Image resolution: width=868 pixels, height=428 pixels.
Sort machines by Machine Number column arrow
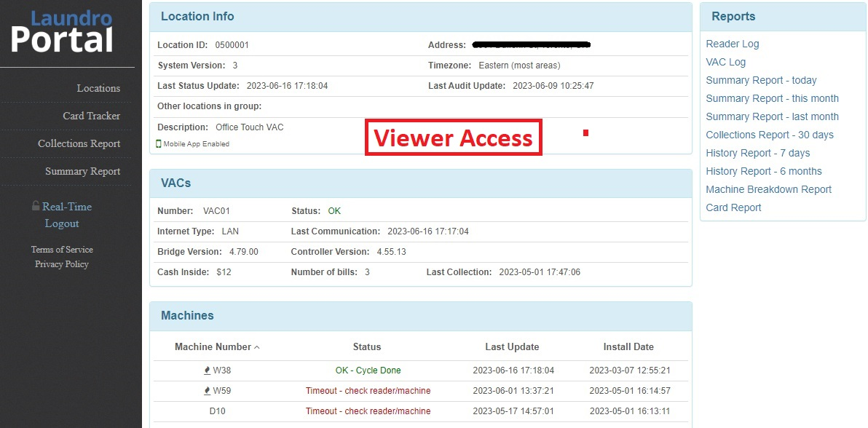(x=256, y=347)
